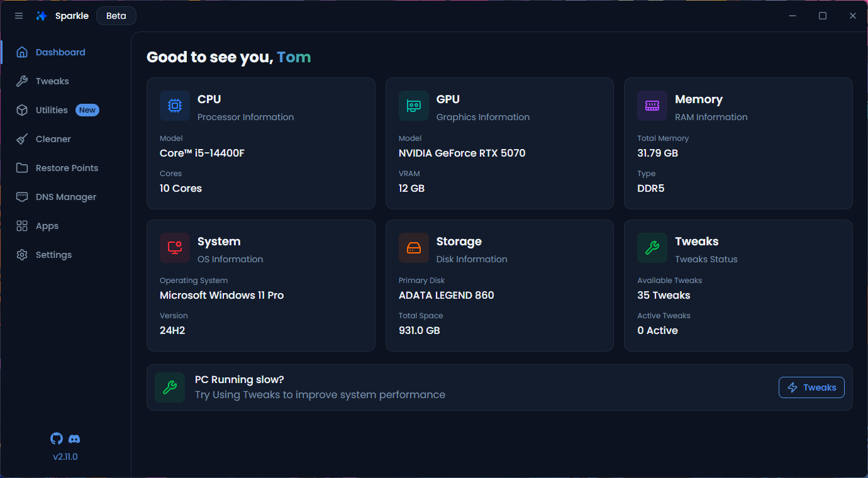This screenshot has height=478, width=868.
Task: Open Settings from the sidebar
Action: 53,255
